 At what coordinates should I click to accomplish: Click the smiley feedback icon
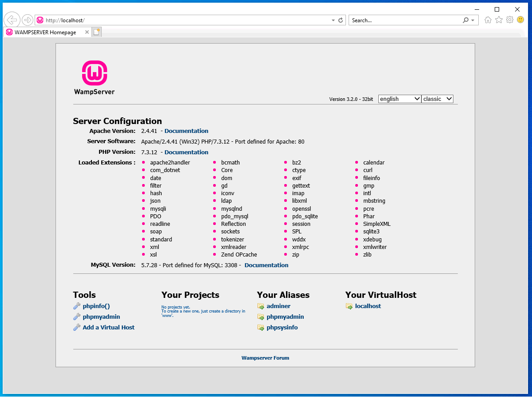520,20
